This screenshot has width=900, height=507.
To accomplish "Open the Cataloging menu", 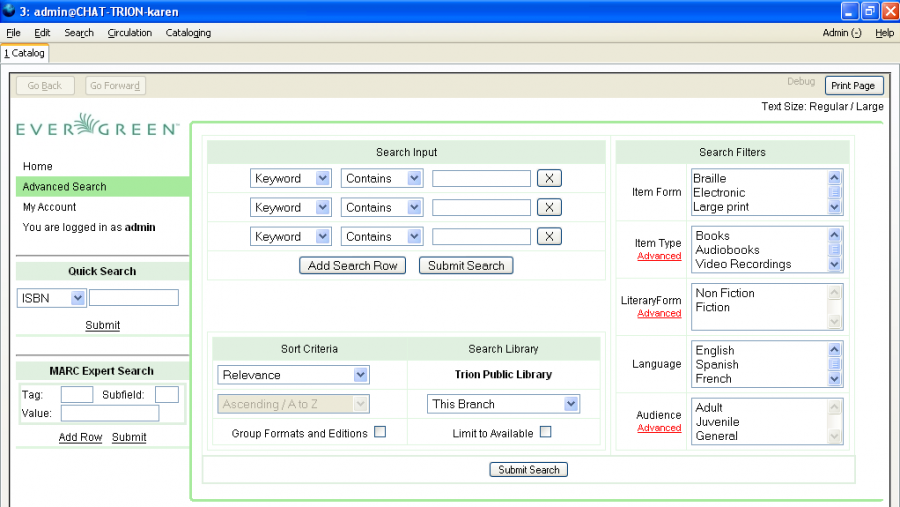I will (188, 33).
